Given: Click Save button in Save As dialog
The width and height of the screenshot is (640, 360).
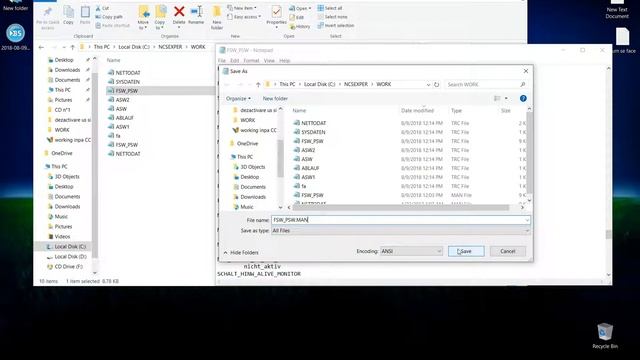Looking at the screenshot, I should 466,251.
